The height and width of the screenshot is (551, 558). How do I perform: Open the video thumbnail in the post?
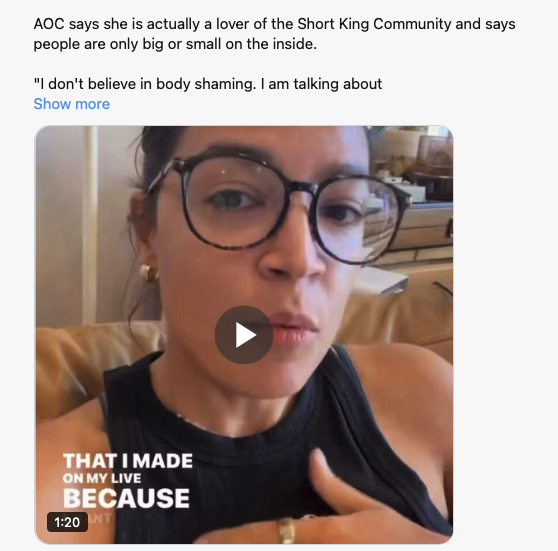[x=244, y=335]
